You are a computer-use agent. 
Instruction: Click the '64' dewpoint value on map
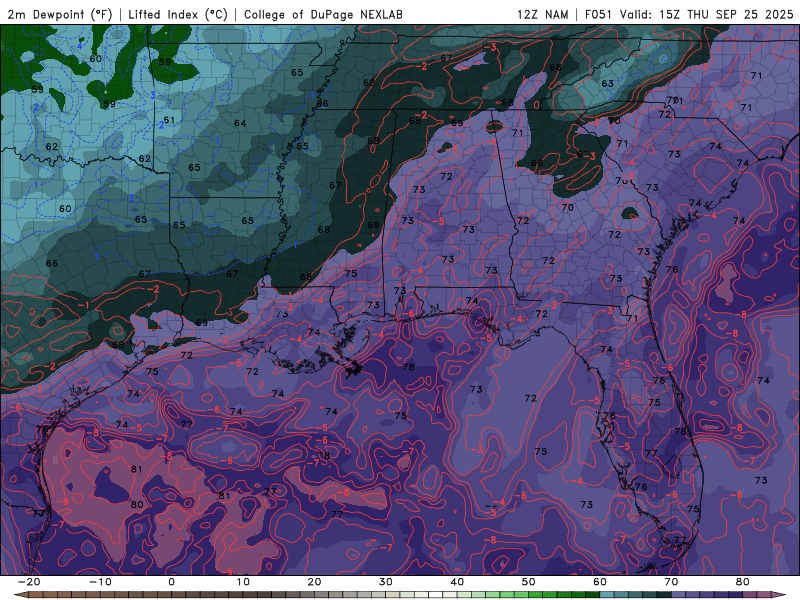pyautogui.click(x=240, y=123)
